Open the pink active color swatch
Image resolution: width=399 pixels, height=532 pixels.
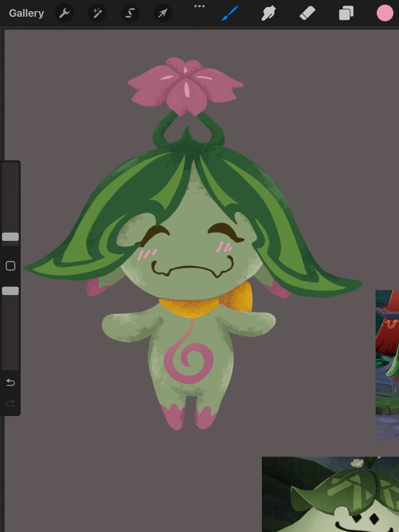click(x=385, y=13)
